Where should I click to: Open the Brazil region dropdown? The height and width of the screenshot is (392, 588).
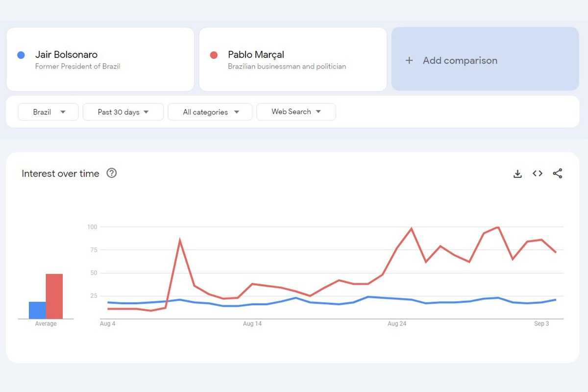(x=48, y=112)
